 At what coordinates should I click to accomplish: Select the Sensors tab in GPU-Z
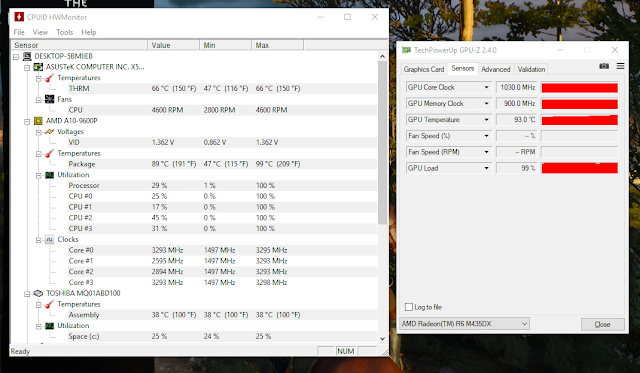coord(462,69)
